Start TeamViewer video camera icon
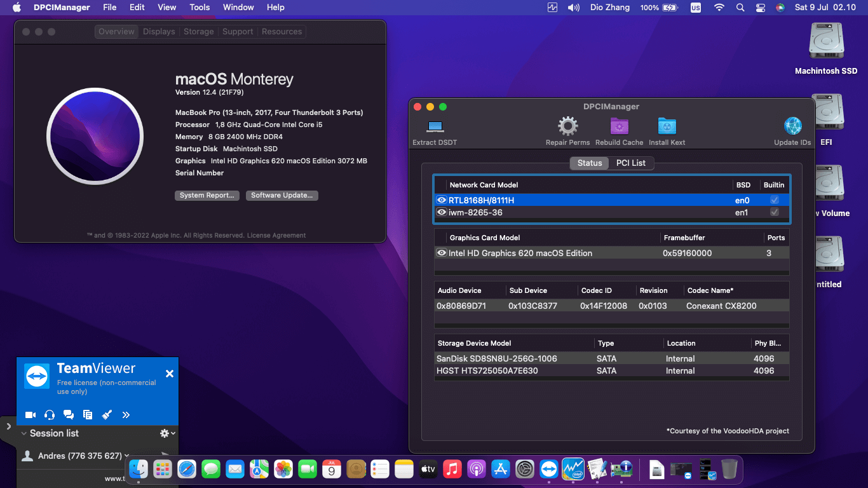The width and height of the screenshot is (868, 488). (x=30, y=415)
